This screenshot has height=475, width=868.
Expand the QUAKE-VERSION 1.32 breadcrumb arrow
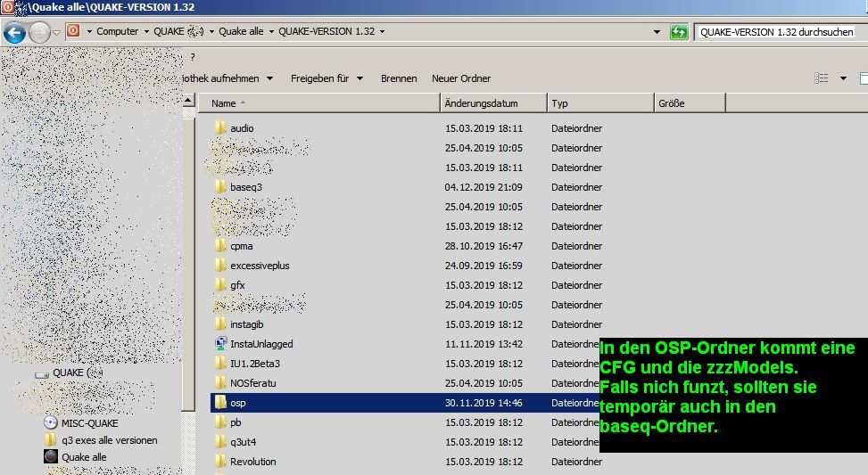tap(382, 31)
